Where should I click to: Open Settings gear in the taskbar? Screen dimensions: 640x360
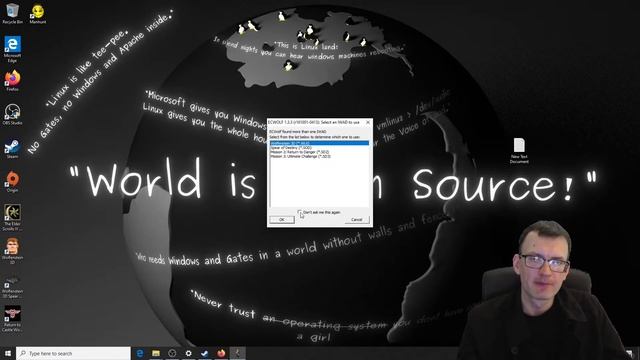[188, 353]
